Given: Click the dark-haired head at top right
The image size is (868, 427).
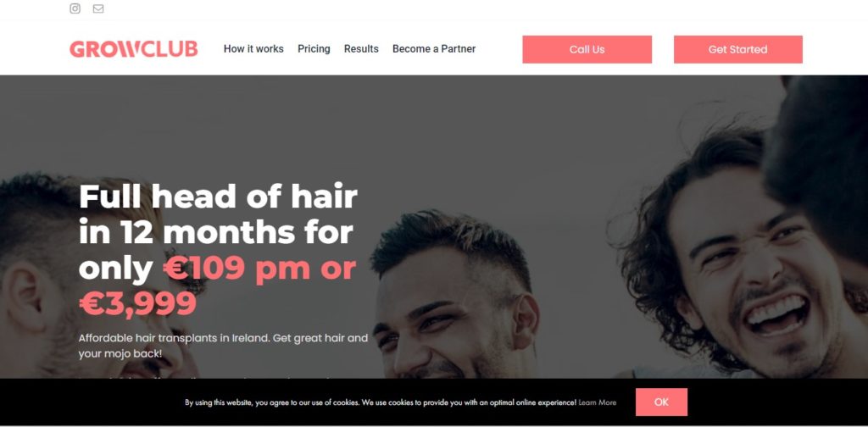Looking at the screenshot, I should point(820,160).
